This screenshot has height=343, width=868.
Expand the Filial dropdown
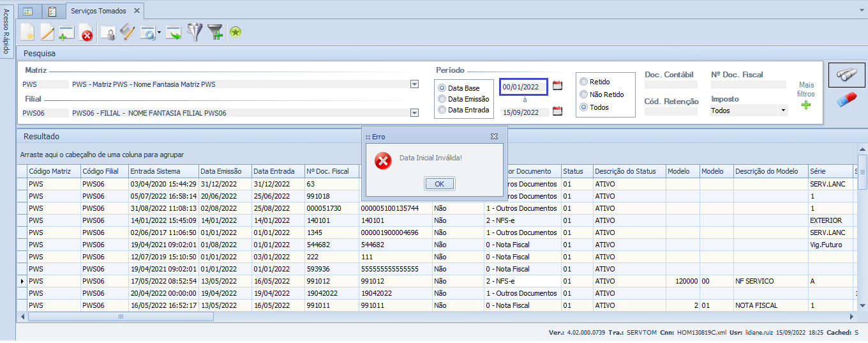[x=414, y=113]
